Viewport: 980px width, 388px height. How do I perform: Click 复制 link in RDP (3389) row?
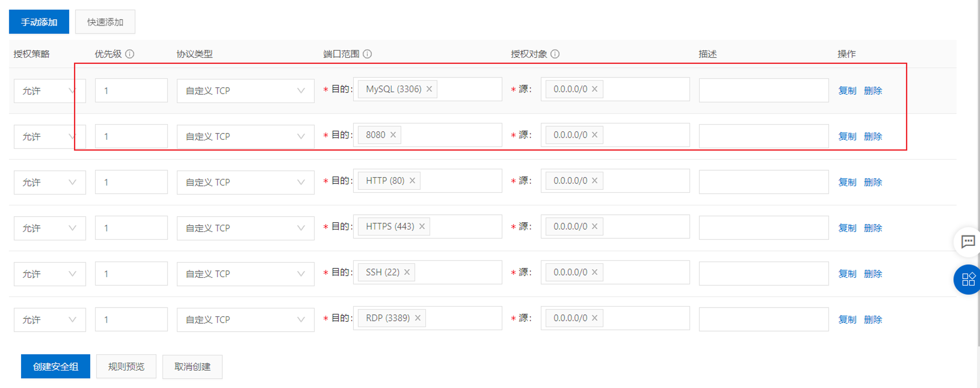coord(847,320)
